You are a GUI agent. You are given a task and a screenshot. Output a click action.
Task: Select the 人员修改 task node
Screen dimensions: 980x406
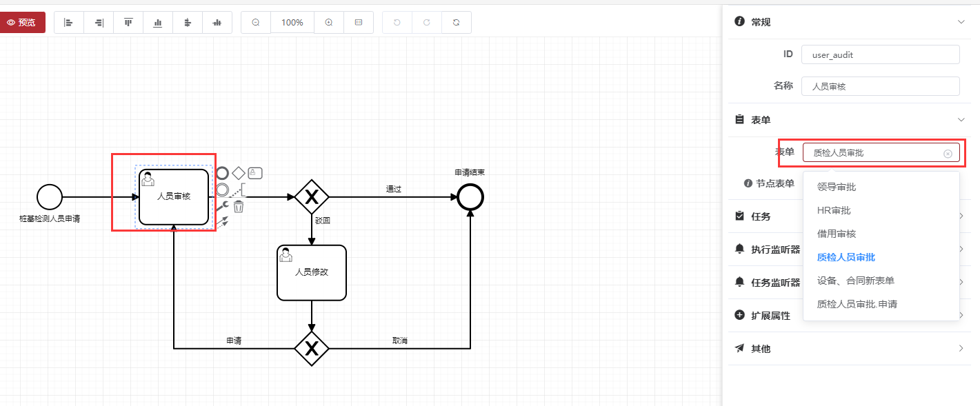tap(312, 272)
